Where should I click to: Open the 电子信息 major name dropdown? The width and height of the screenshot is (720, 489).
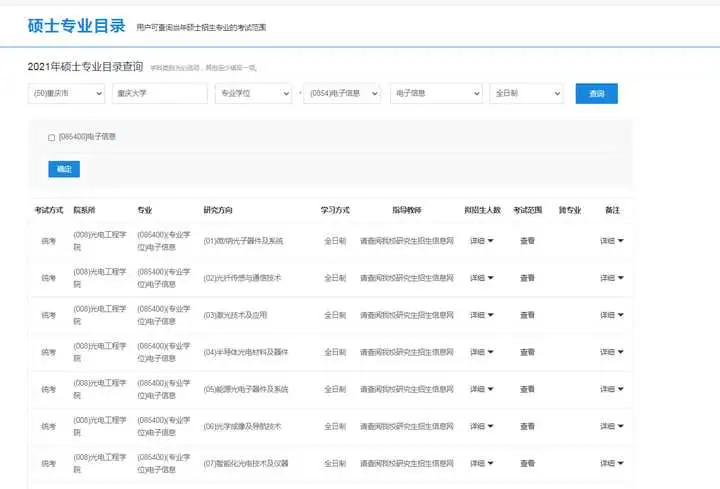pyautogui.click(x=436, y=93)
